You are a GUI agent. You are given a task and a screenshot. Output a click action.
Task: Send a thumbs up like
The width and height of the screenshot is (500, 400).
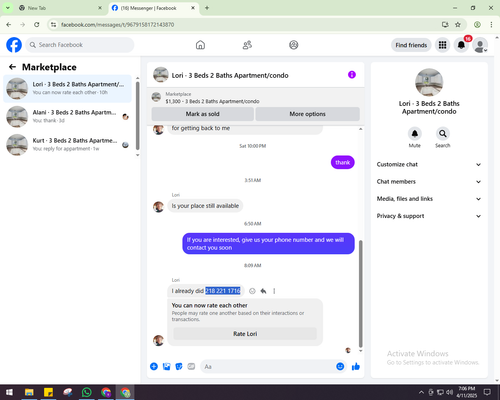(x=356, y=367)
